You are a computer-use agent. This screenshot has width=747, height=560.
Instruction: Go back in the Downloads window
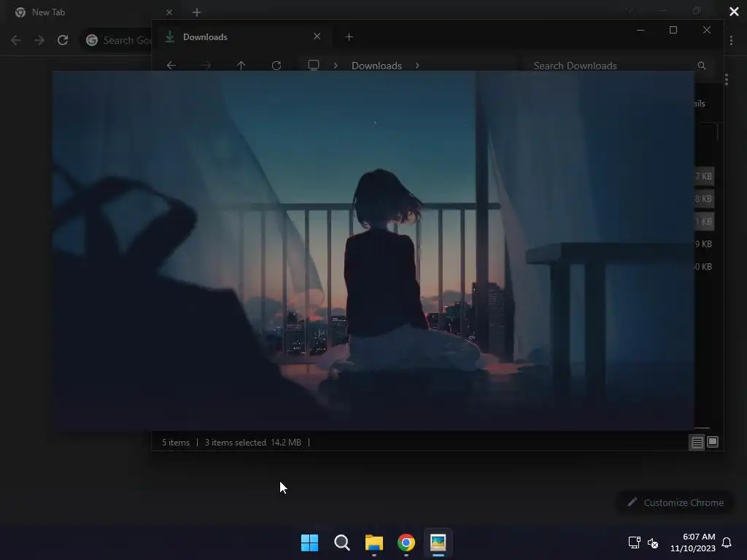171,66
